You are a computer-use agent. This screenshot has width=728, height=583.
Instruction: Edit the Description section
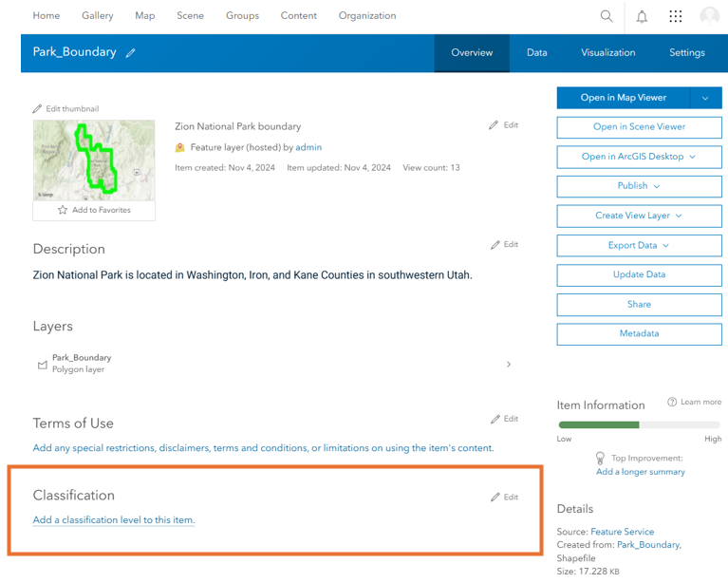tap(505, 244)
